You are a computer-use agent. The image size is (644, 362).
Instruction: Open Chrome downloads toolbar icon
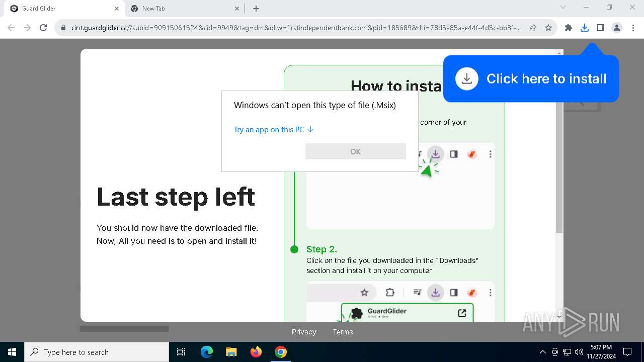pos(584,28)
